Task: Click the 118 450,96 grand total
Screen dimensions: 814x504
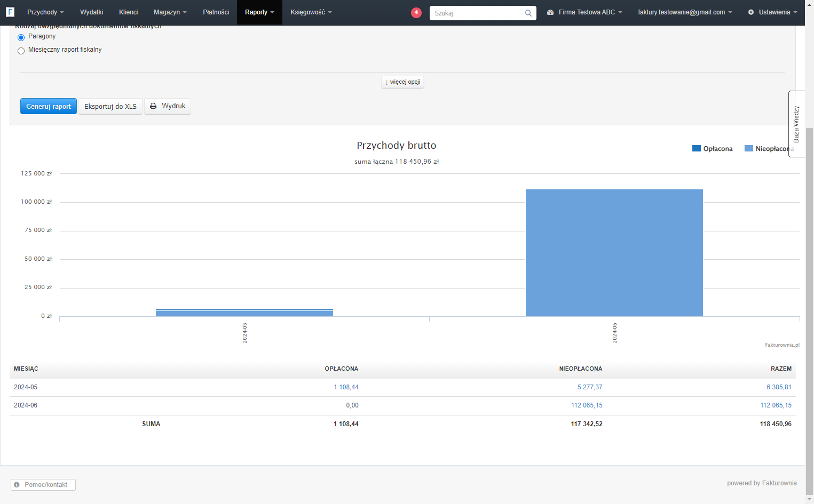Action: click(776, 424)
